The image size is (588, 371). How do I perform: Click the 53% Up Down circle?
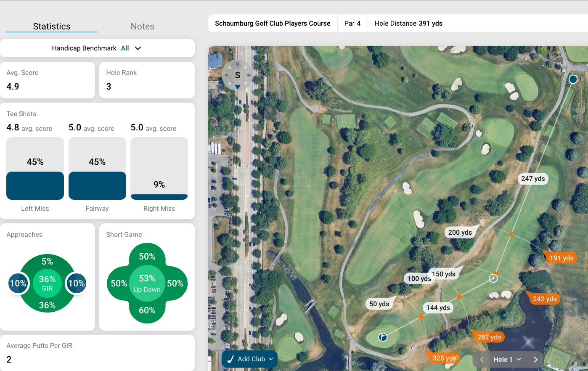(x=147, y=283)
